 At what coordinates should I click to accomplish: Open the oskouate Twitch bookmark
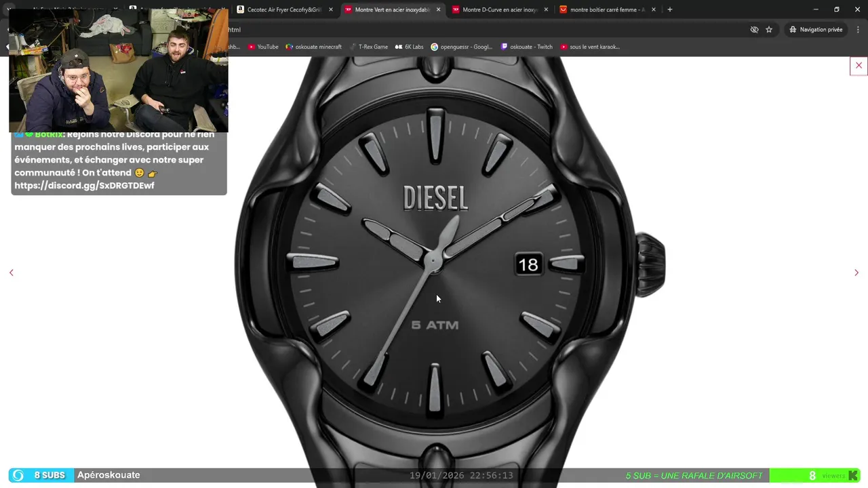526,47
